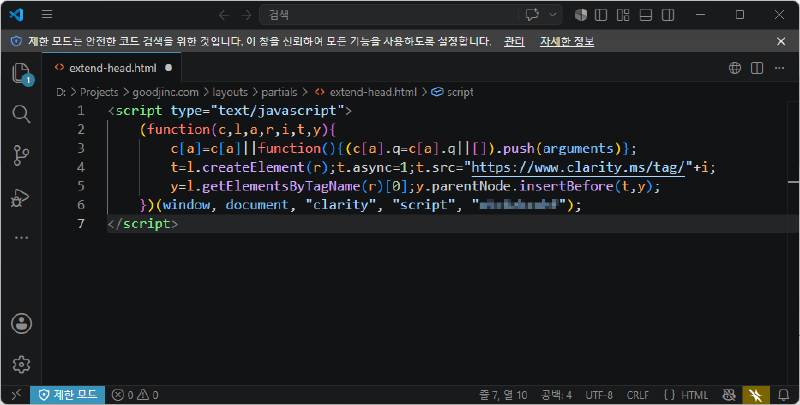Click text/javascript in line 1

pos(278,111)
